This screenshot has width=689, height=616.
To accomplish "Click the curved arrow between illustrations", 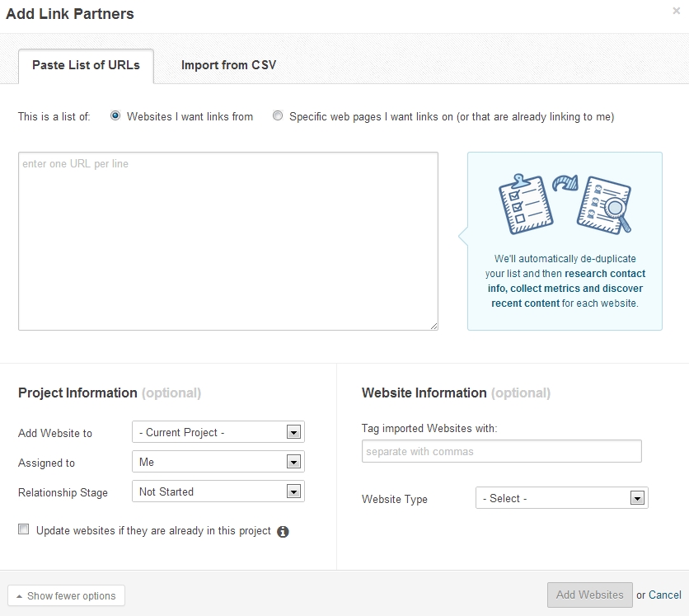I will coord(565,182).
